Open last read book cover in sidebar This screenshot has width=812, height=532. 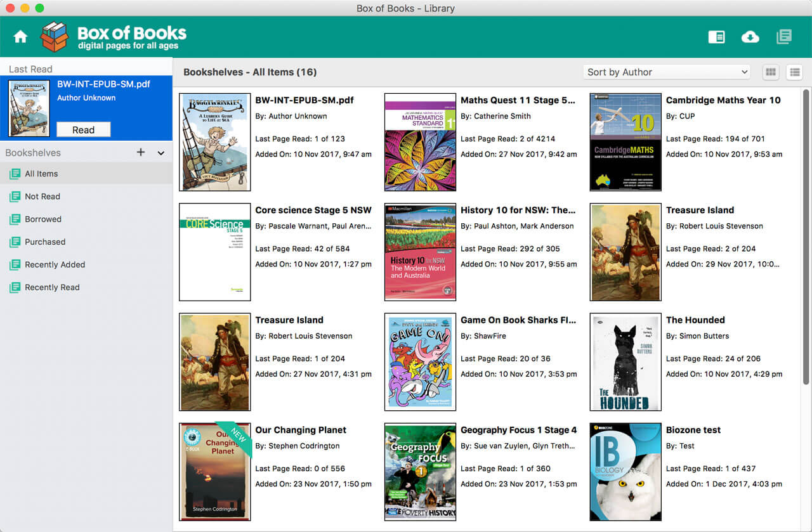click(x=29, y=108)
